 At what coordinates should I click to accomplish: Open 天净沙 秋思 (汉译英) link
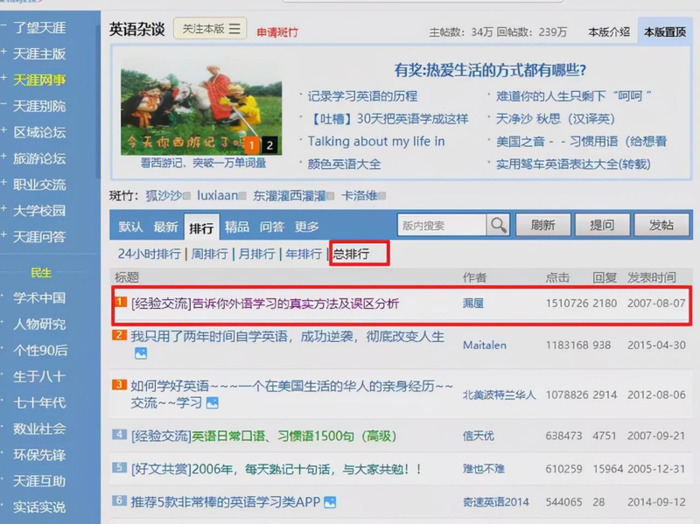pos(555,119)
